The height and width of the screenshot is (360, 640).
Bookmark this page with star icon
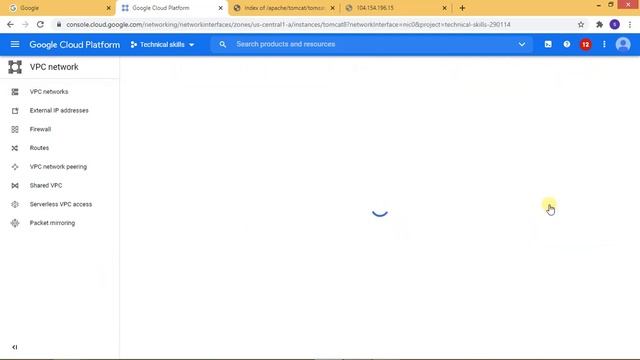click(581, 24)
